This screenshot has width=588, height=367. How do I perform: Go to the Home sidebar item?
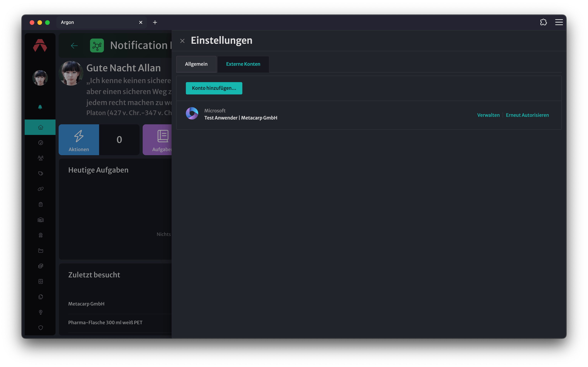(40, 127)
